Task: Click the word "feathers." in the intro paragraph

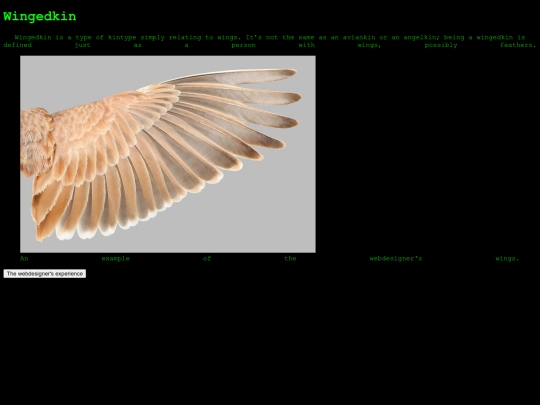Action: click(x=518, y=45)
